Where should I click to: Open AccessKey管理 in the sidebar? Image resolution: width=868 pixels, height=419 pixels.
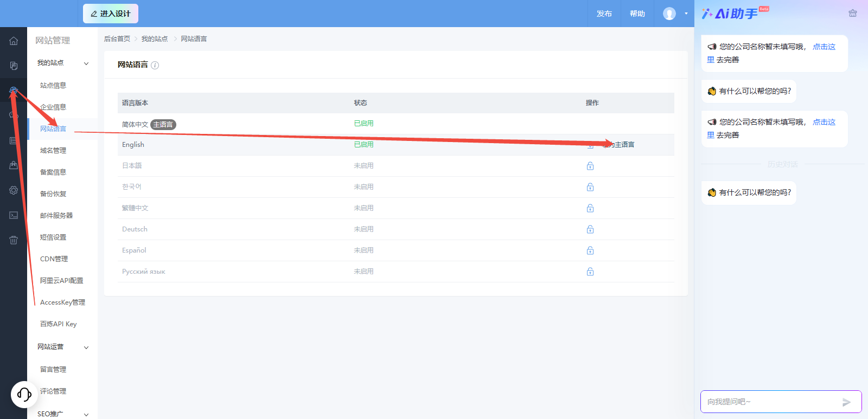pos(63,302)
